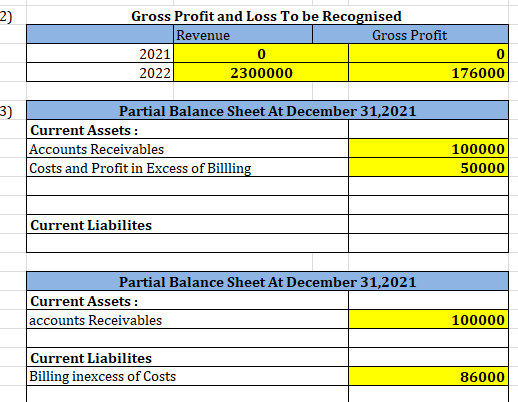
Task: Select 100000 next to lowercase accounts Receivables
Action: coord(428,320)
